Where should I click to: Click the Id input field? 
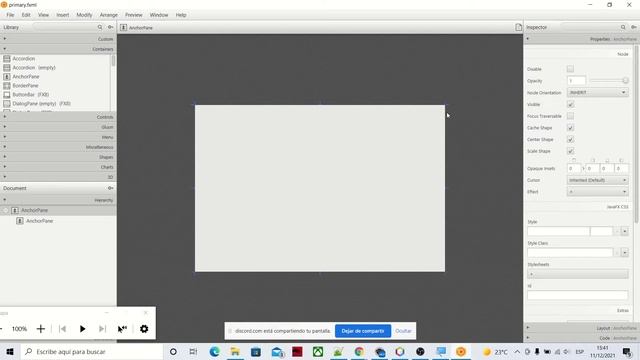tap(578, 295)
